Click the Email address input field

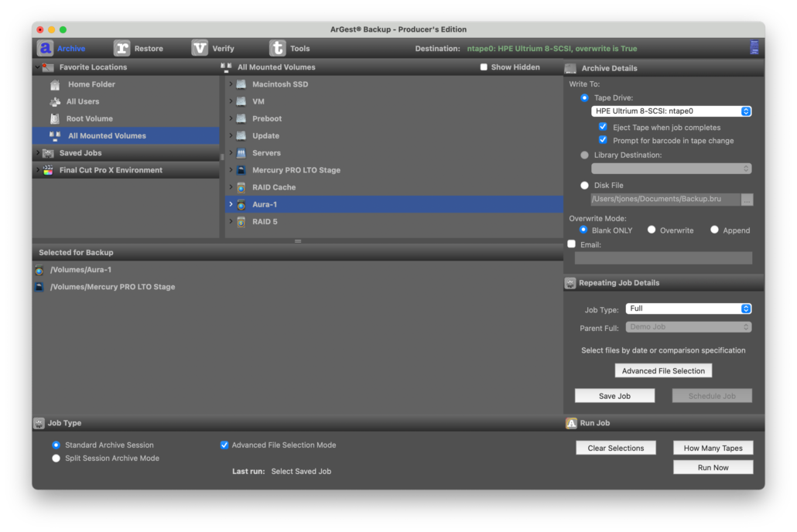662,258
